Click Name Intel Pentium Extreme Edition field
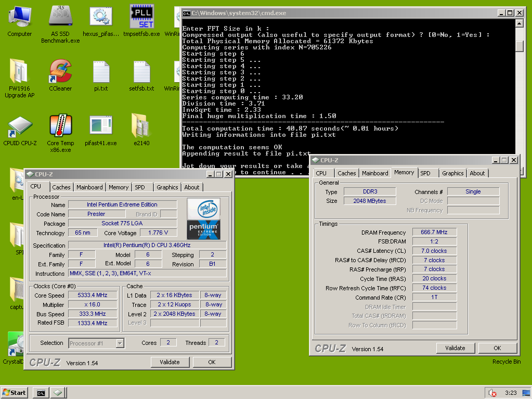The width and height of the screenshot is (532, 399). (x=123, y=204)
